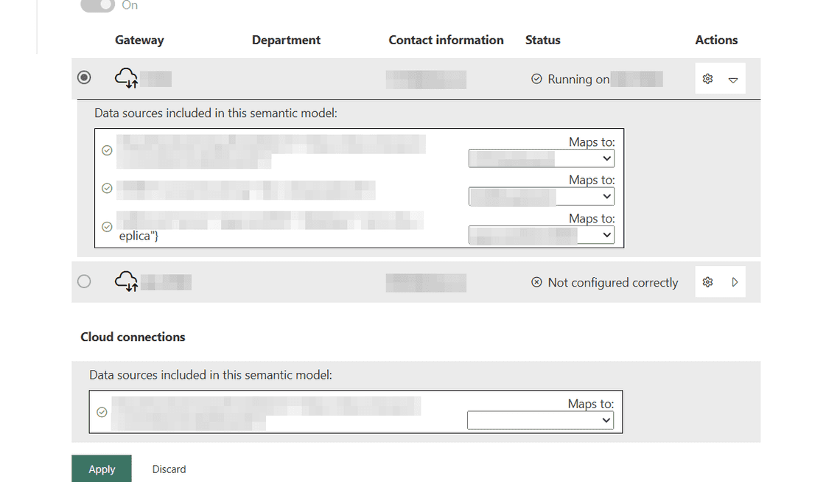Click the Cloud connections data source check icon

click(102, 412)
